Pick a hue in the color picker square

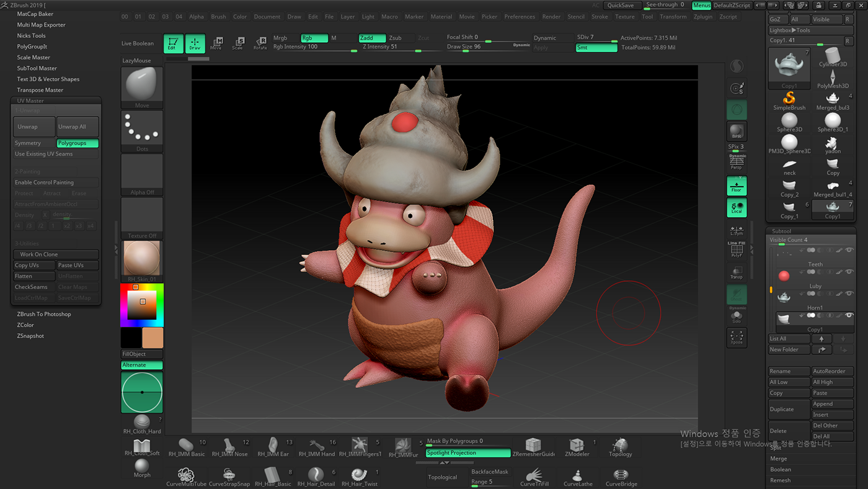(x=142, y=305)
